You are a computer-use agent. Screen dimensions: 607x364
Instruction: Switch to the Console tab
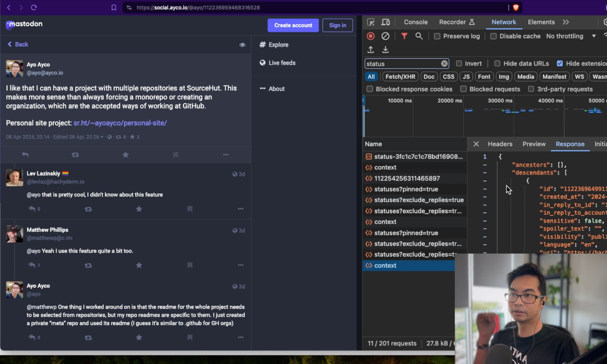point(415,22)
